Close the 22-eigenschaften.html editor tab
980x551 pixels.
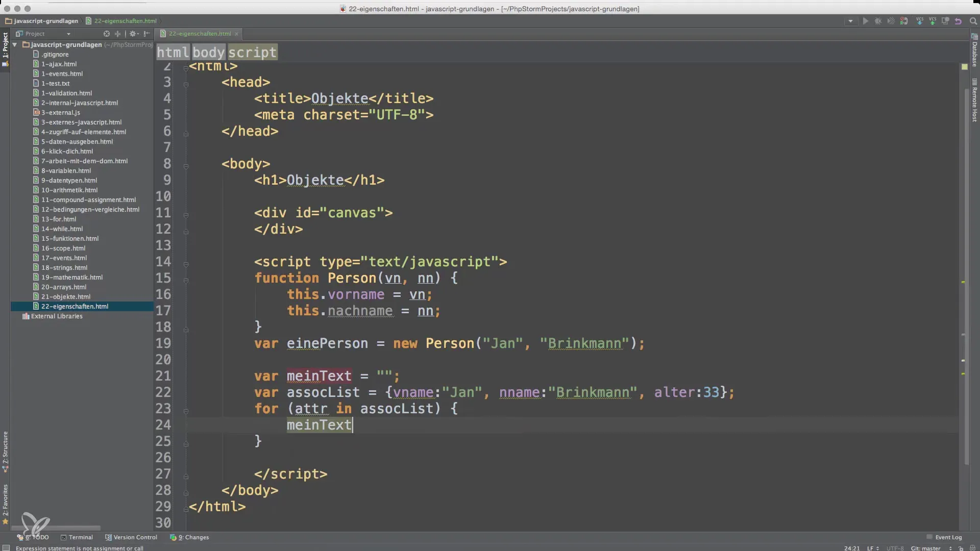[236, 34]
